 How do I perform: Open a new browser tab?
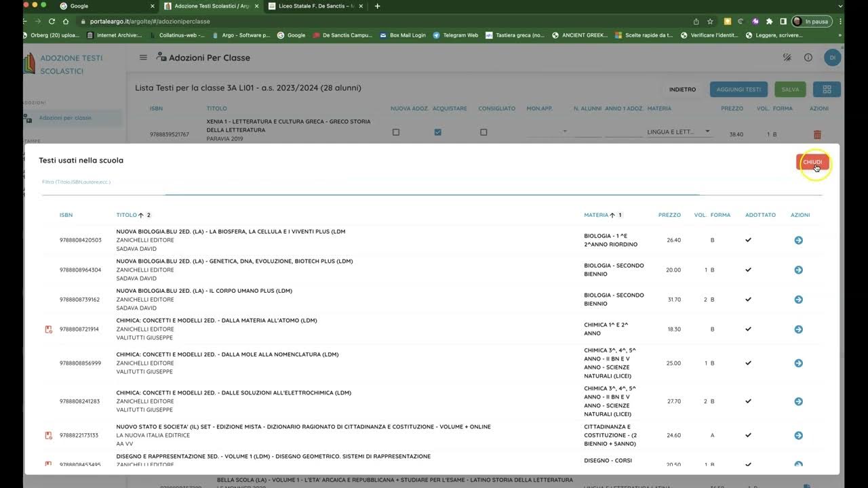tap(377, 6)
